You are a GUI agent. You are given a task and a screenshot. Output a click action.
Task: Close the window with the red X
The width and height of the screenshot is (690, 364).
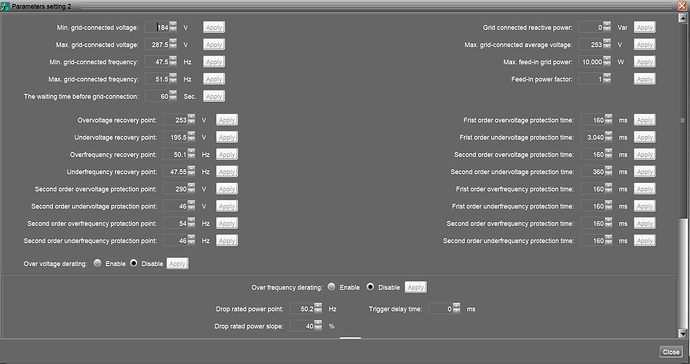pos(682,6)
